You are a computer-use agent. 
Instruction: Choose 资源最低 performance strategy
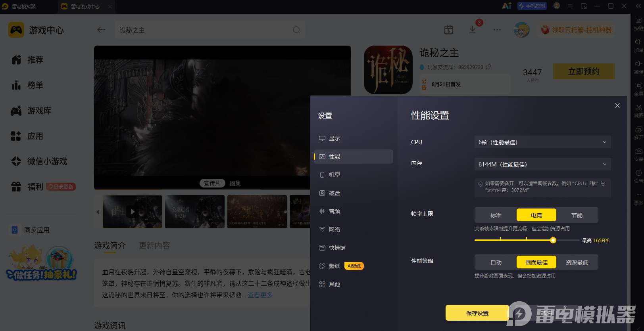(x=577, y=262)
